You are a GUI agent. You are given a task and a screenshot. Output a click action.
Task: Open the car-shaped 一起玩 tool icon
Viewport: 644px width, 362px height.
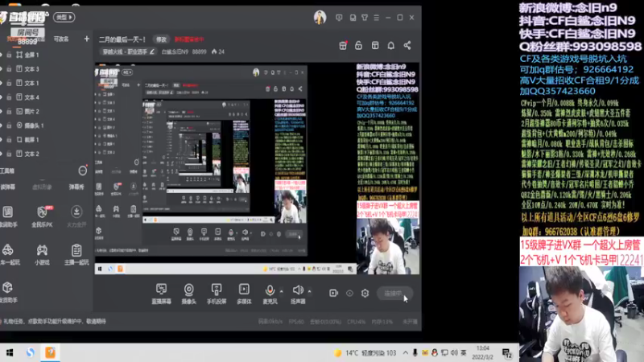click(x=8, y=254)
